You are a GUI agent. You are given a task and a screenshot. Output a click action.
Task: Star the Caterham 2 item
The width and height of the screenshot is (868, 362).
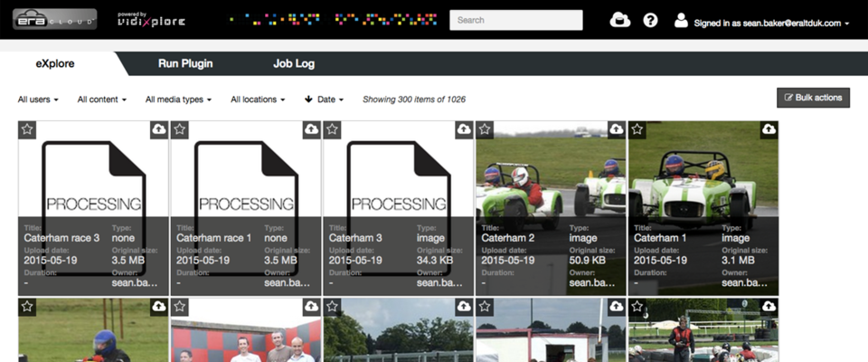(485, 129)
